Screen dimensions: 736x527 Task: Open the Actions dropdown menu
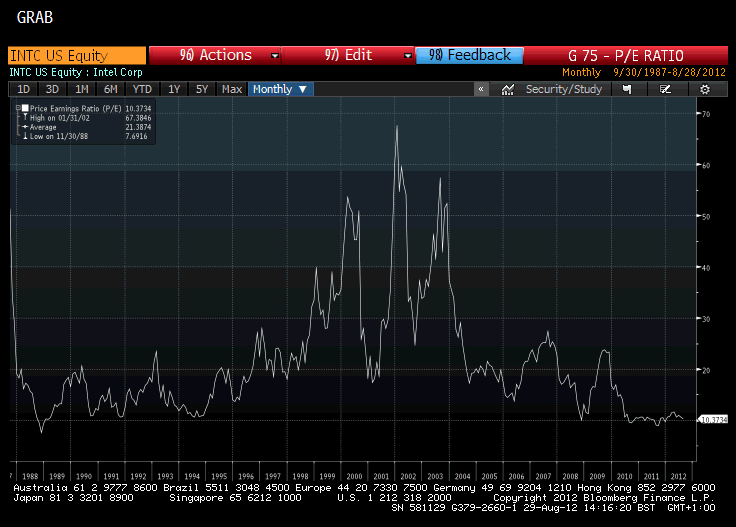(x=215, y=55)
